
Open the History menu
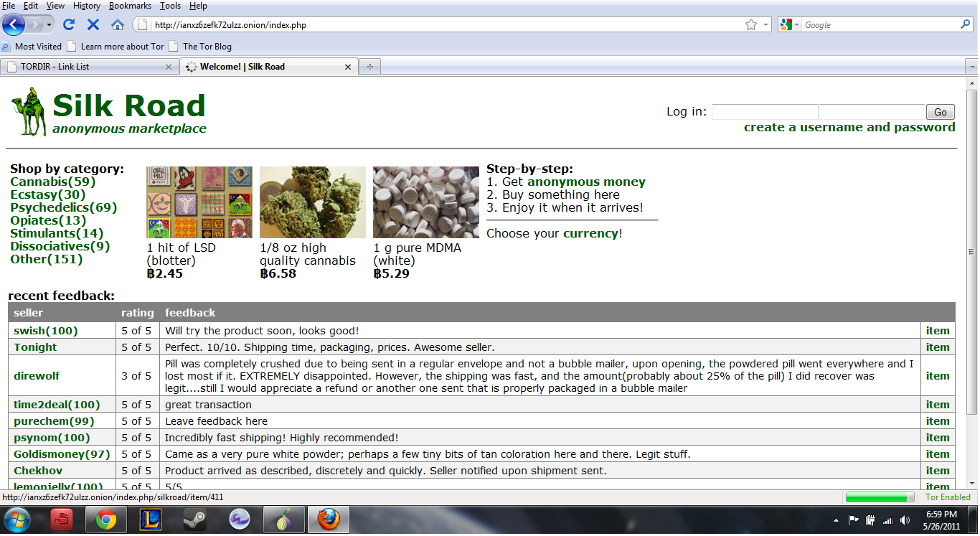point(87,6)
